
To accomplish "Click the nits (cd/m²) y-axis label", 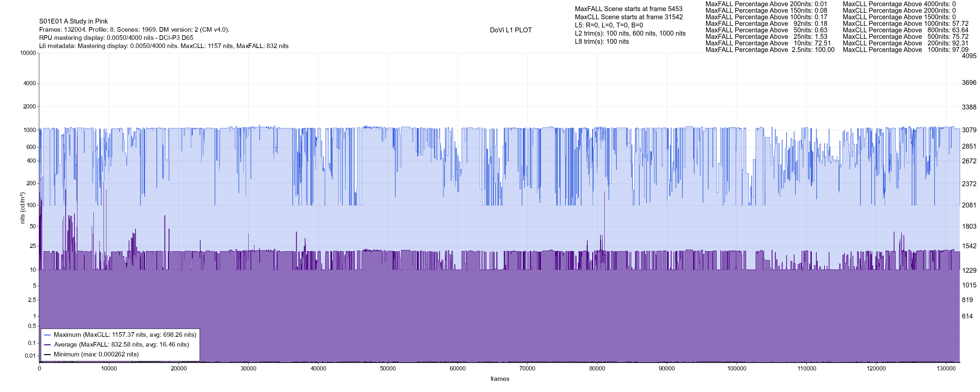I will (x=23, y=208).
